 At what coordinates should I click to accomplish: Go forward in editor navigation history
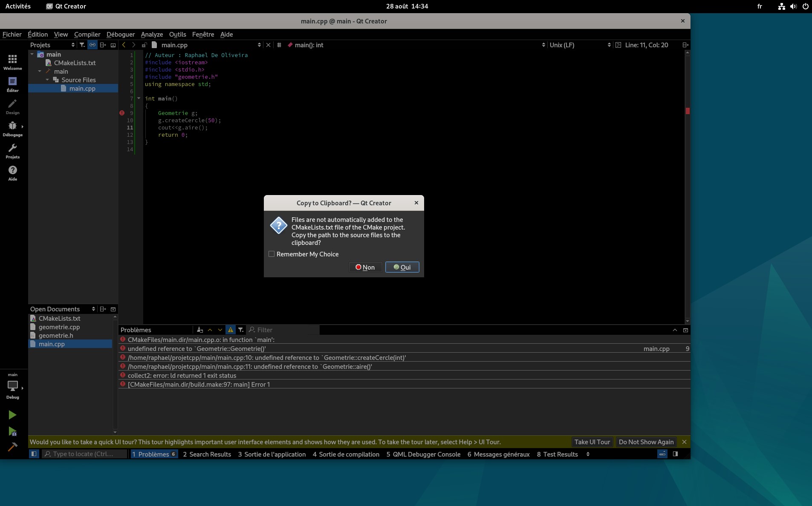pyautogui.click(x=133, y=45)
